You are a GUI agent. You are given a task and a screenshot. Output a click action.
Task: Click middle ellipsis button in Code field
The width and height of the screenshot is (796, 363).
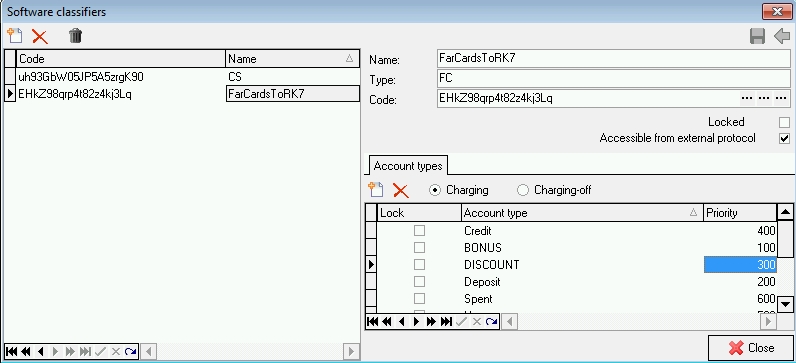pos(764,98)
